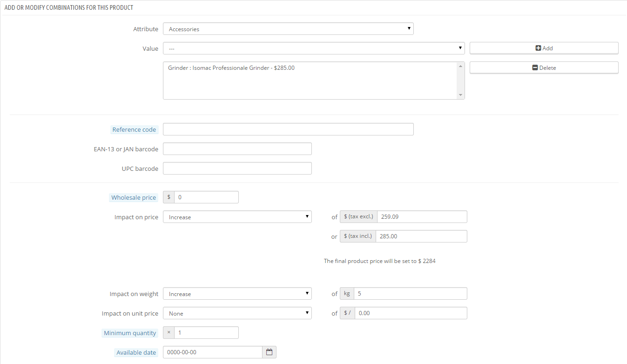Click the Wholesale price input field
627x364 pixels.
coord(206,197)
